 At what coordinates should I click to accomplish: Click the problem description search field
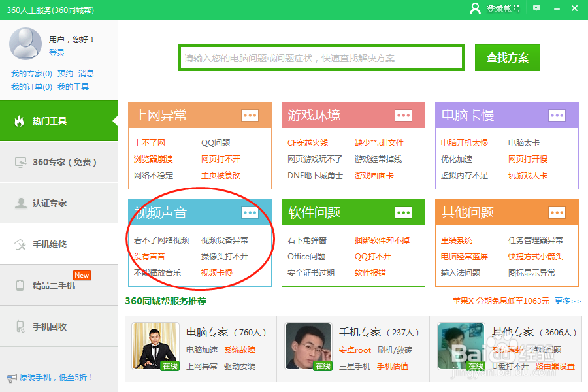coord(321,57)
